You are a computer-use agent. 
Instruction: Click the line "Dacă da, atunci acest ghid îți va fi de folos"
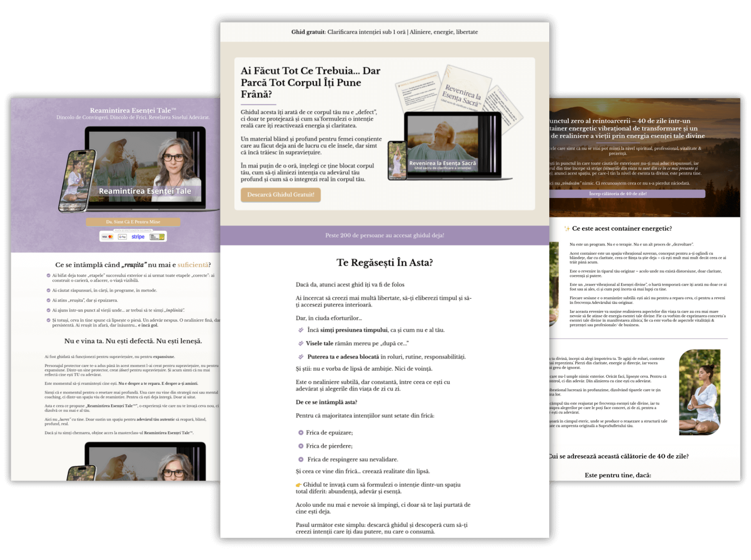(x=350, y=284)
